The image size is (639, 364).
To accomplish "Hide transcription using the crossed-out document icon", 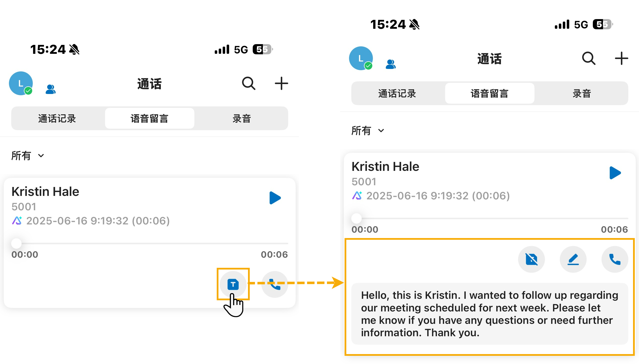I will click(x=531, y=259).
